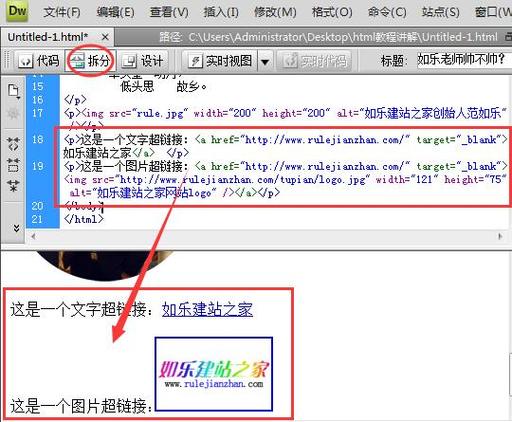Open the 修改(M) menu
This screenshot has width=512, height=422.
coord(275,12)
